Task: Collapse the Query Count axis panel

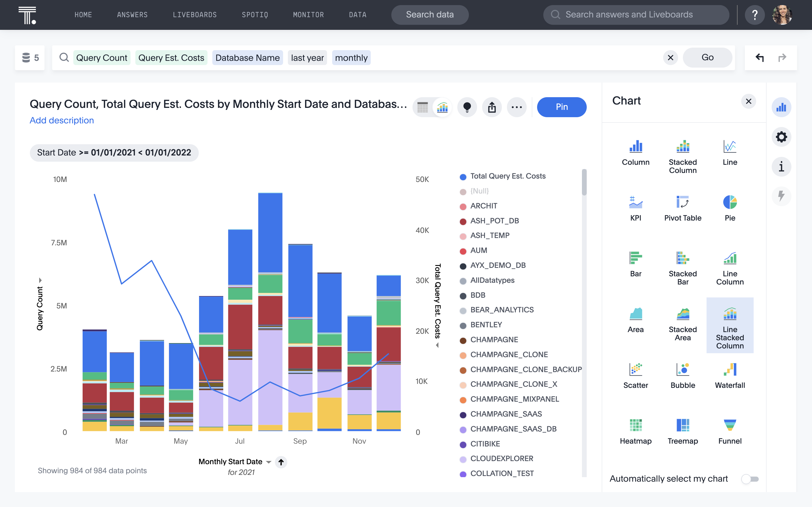Action: coord(40,280)
